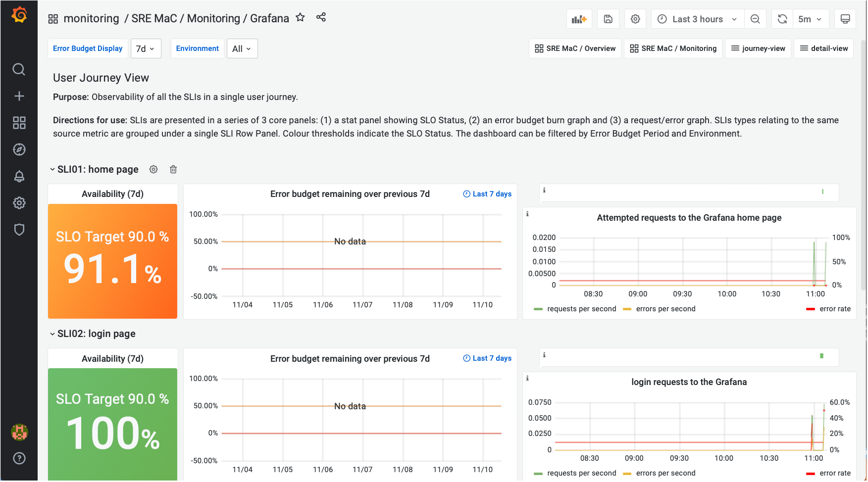Click the dashboard grid icon beside monitoring breadcrumb
The width and height of the screenshot is (868, 482).
(53, 19)
